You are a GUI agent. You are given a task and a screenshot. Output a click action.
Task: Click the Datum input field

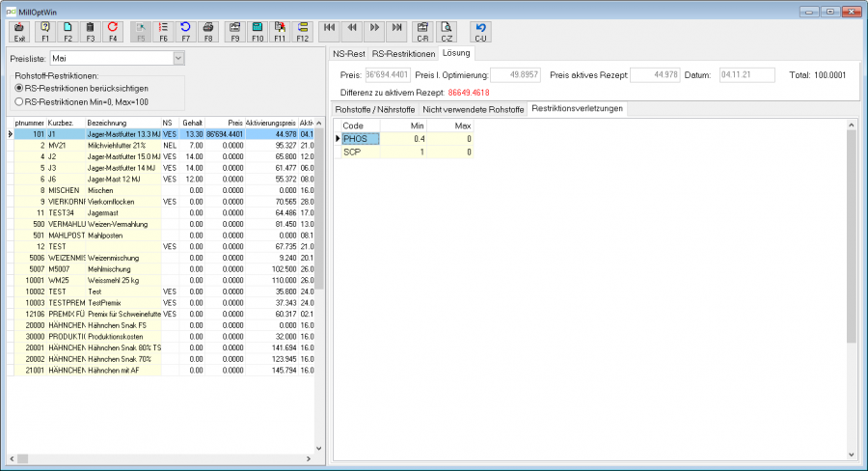tap(746, 75)
